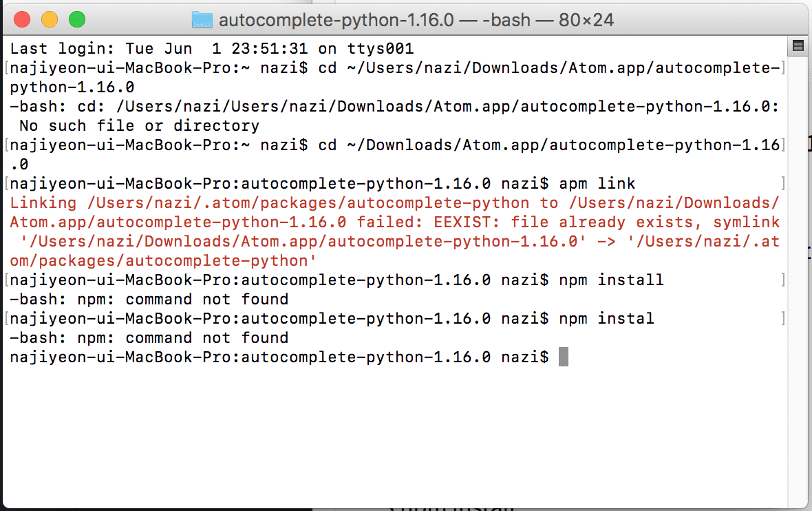The height and width of the screenshot is (511, 812).
Task: Zoom the window with green button
Action: [x=77, y=19]
